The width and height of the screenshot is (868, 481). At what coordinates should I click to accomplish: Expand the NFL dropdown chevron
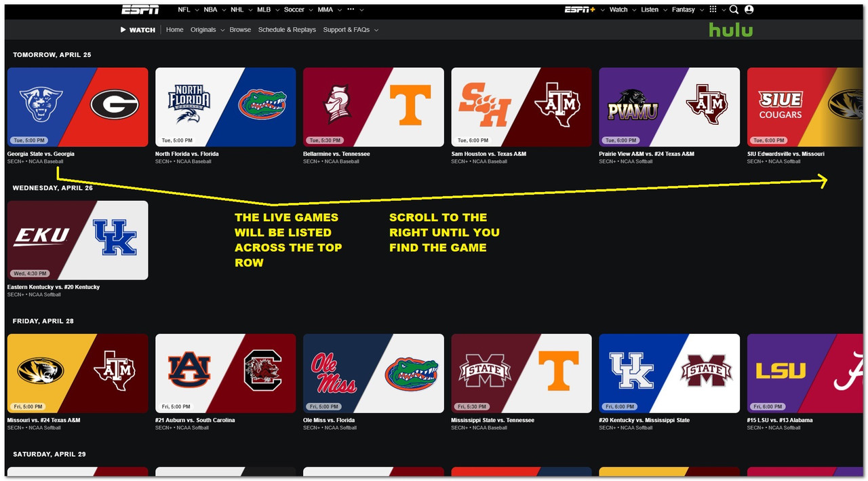[x=196, y=10]
